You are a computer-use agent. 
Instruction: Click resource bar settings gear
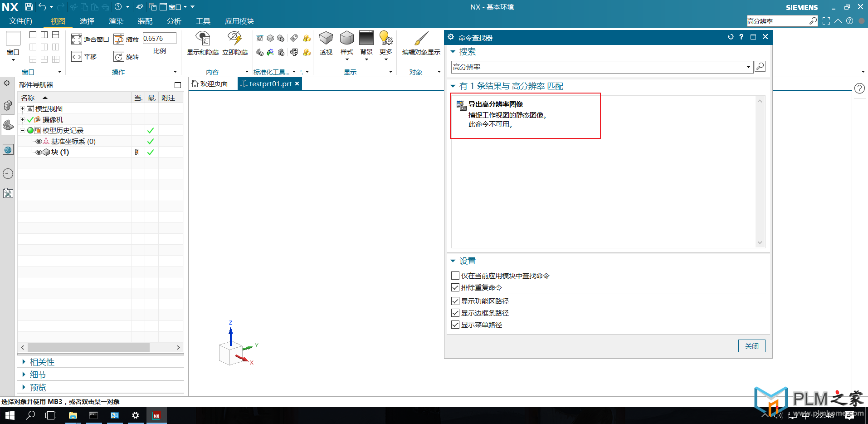[7, 83]
